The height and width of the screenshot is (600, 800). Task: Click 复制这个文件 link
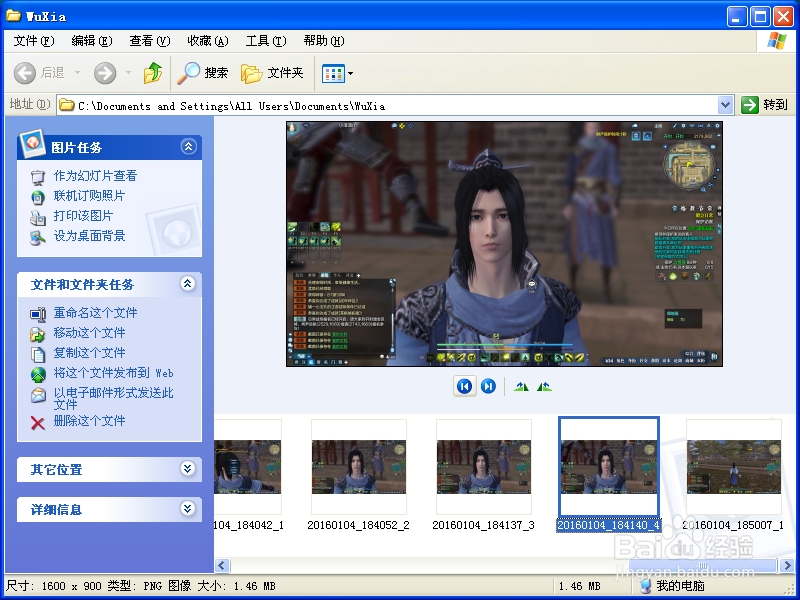pos(89,353)
